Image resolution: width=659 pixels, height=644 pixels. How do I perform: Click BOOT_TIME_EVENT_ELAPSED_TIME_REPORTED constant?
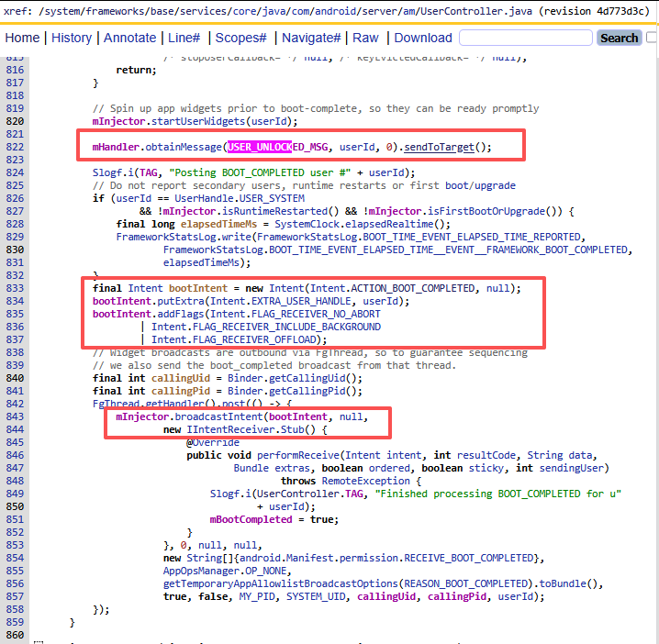tap(472, 237)
